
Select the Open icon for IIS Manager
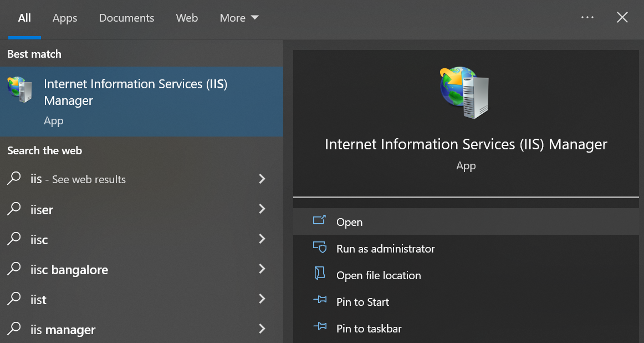[x=319, y=220]
